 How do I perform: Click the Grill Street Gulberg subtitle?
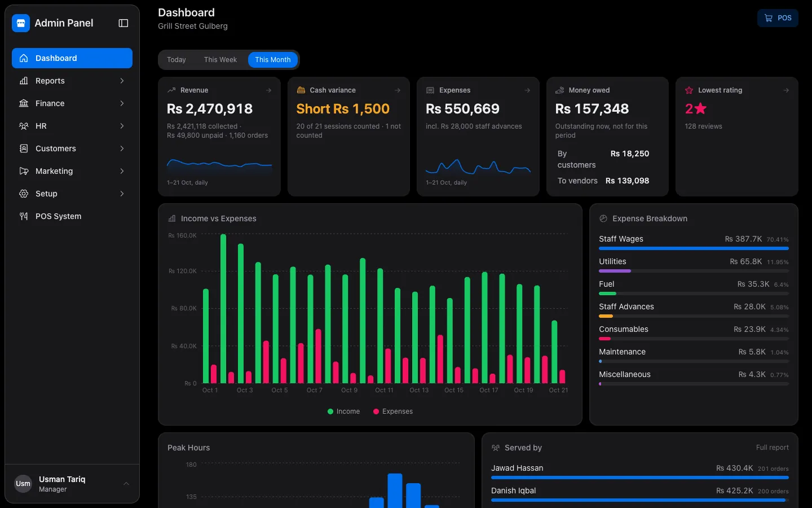pyautogui.click(x=193, y=26)
